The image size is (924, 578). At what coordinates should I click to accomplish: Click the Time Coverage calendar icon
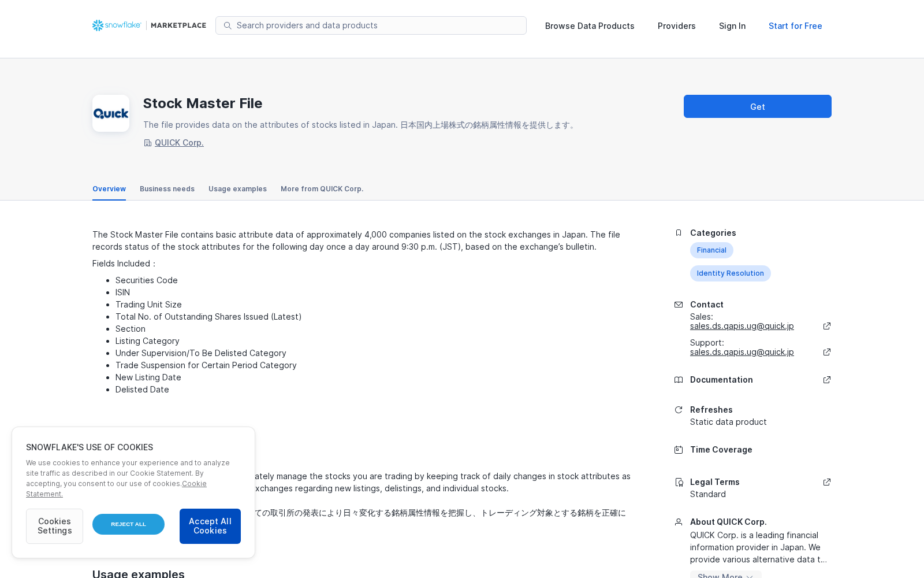click(679, 450)
